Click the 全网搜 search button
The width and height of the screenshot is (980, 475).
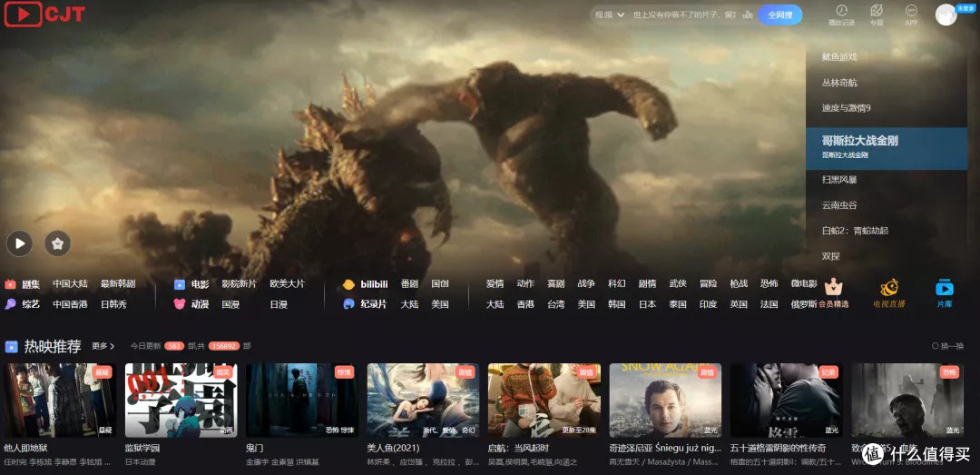pyautogui.click(x=780, y=15)
